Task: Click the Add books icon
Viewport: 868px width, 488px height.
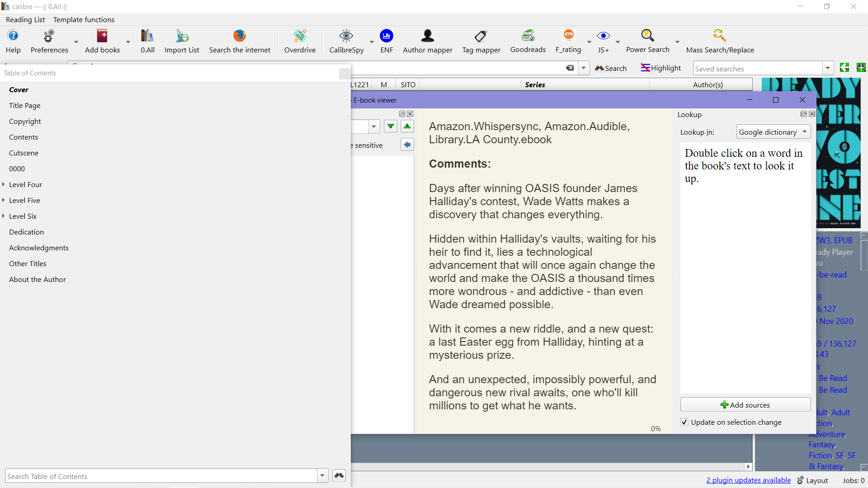Action: point(102,41)
